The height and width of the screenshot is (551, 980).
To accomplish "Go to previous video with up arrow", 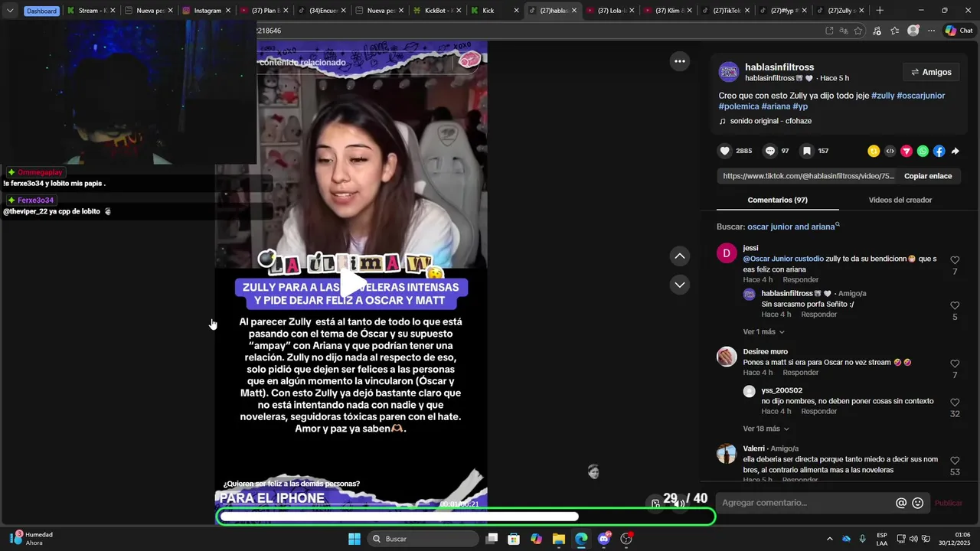I will 679,256.
